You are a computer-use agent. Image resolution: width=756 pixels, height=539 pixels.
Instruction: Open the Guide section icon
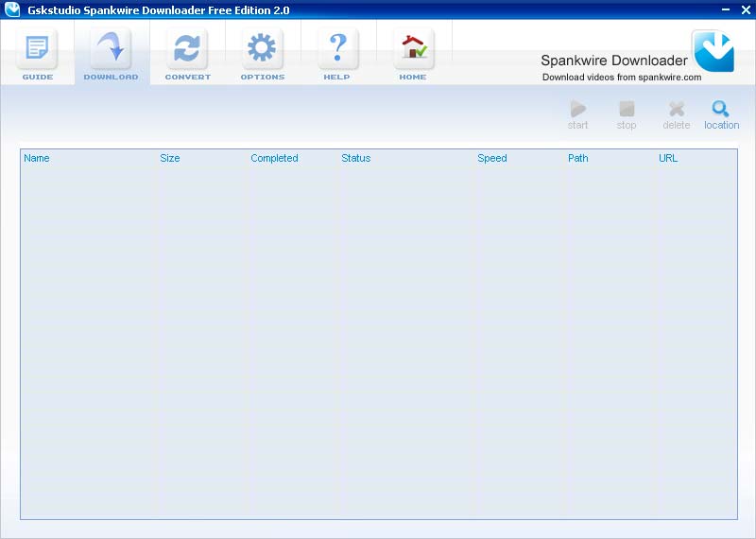coord(37,48)
